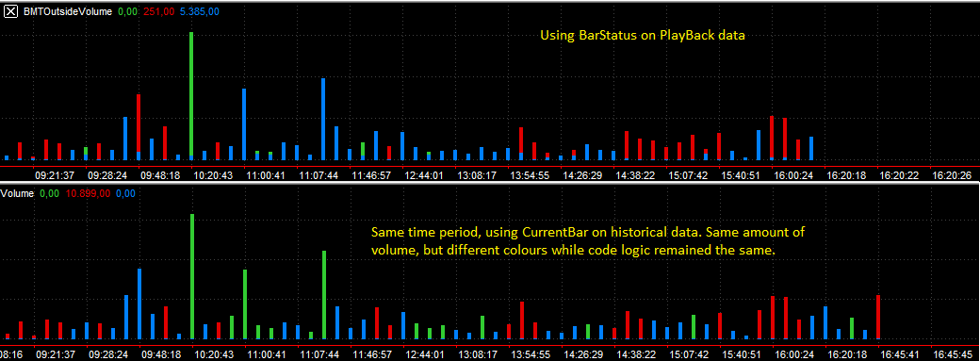
Task: Click the 16:20:26 time label in top panel
Action: [x=952, y=175]
